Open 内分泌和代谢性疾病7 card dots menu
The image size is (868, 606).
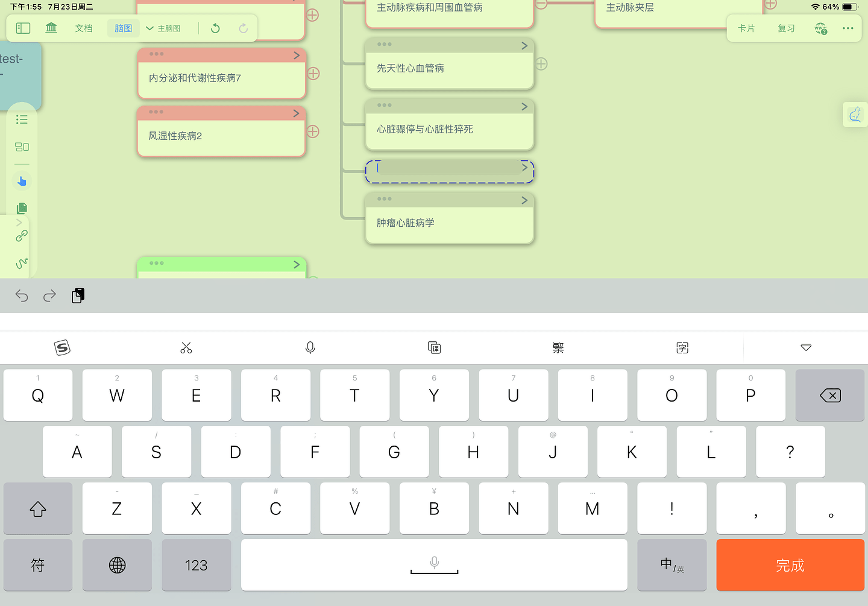click(x=157, y=54)
